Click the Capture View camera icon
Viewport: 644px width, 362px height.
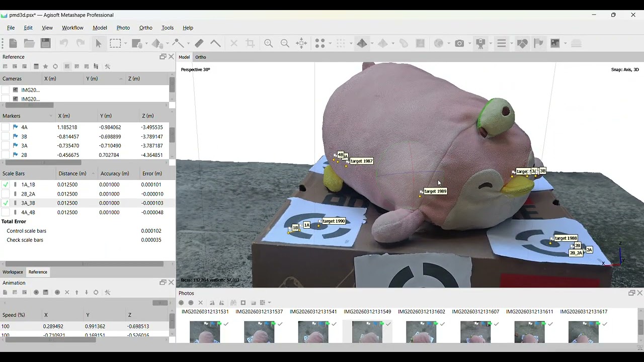pyautogui.click(x=459, y=43)
